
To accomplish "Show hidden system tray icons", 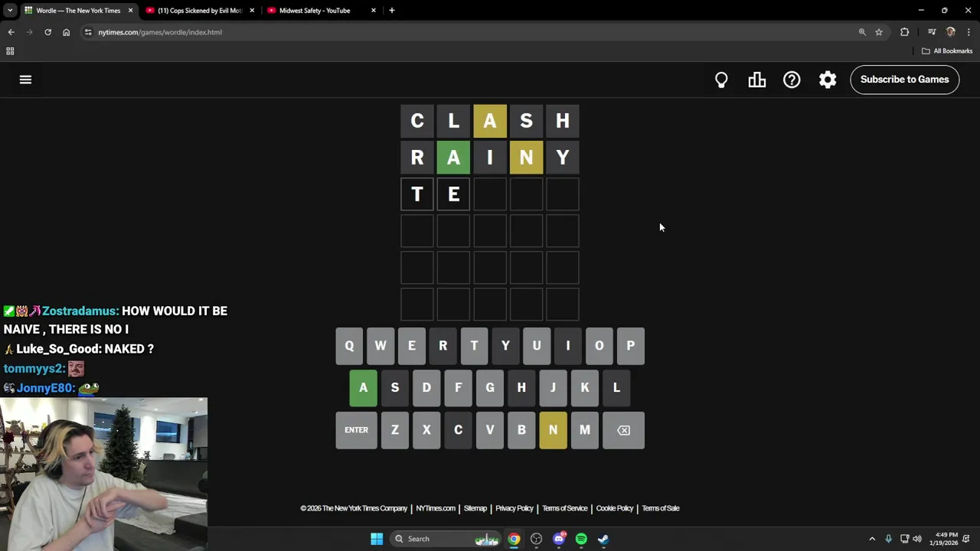I will [872, 539].
